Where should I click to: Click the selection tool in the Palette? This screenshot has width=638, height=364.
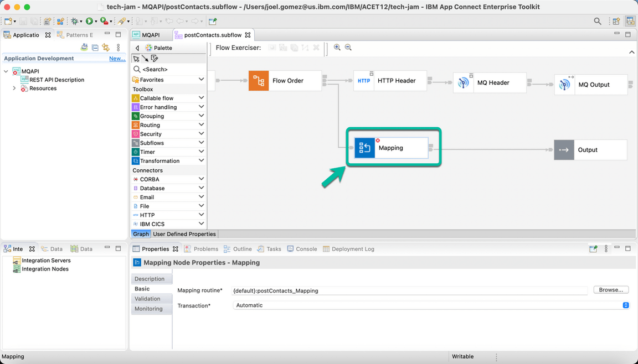[136, 59]
